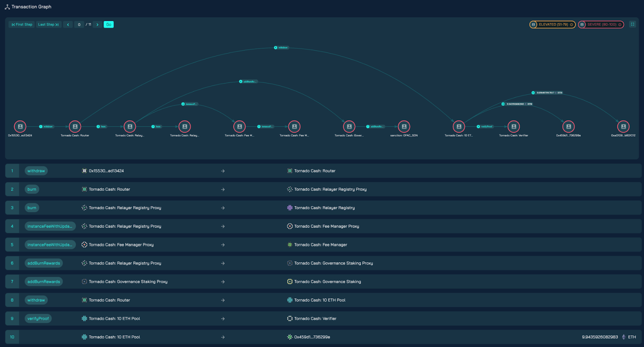Screen dimensions: 644x347
Task: Click withdraw tag in row 8
Action: point(36,300)
